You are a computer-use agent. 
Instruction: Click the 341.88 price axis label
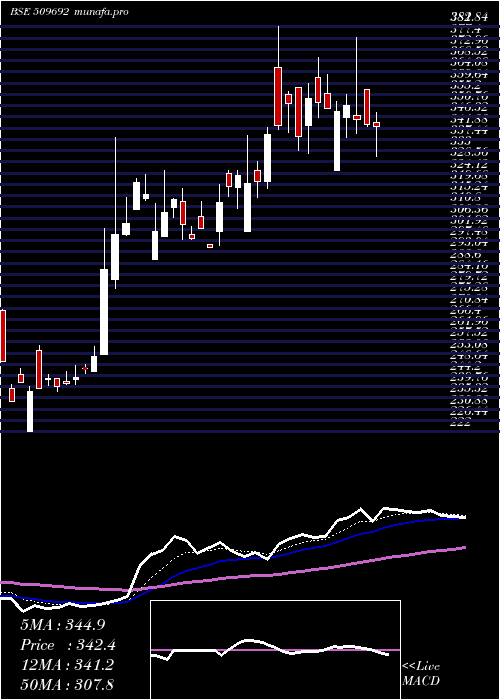[469, 119]
